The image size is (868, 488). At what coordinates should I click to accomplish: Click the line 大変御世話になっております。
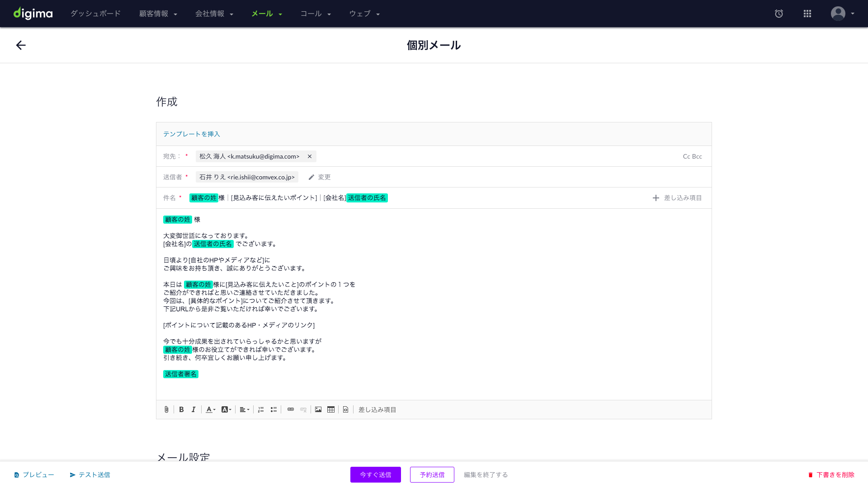pyautogui.click(x=207, y=236)
